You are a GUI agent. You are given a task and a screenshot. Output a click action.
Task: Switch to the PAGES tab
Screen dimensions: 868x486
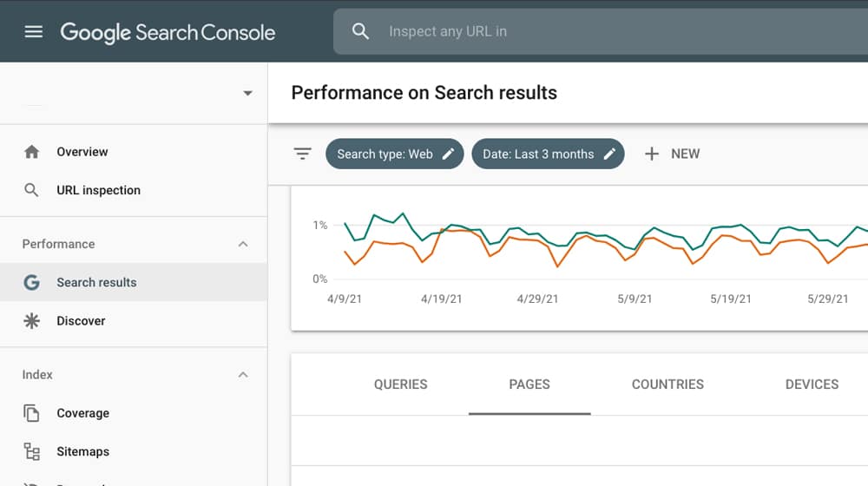pos(529,384)
